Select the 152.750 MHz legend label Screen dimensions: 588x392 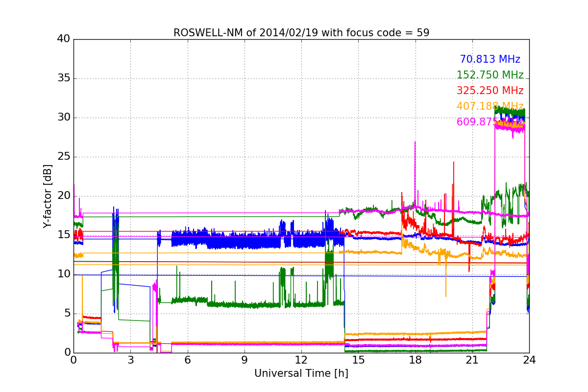point(490,75)
